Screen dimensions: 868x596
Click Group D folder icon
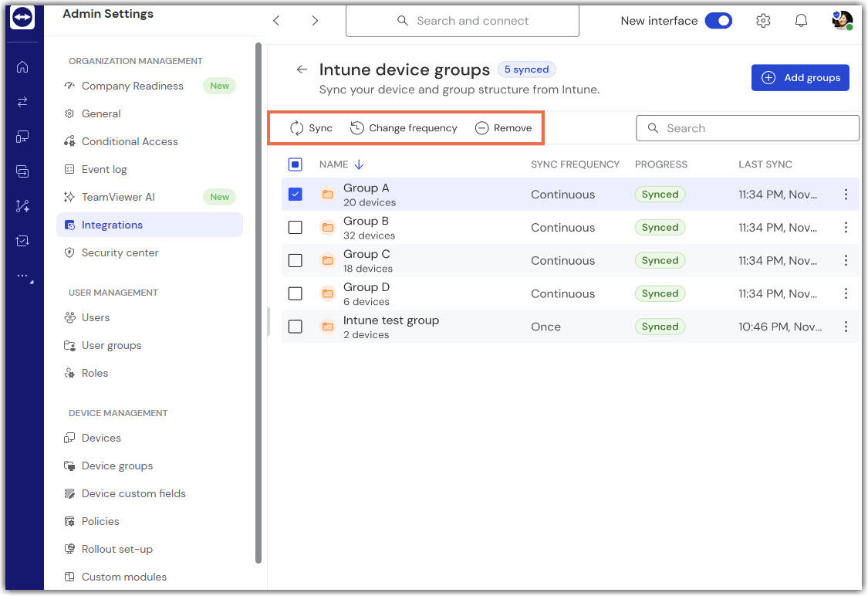point(328,293)
